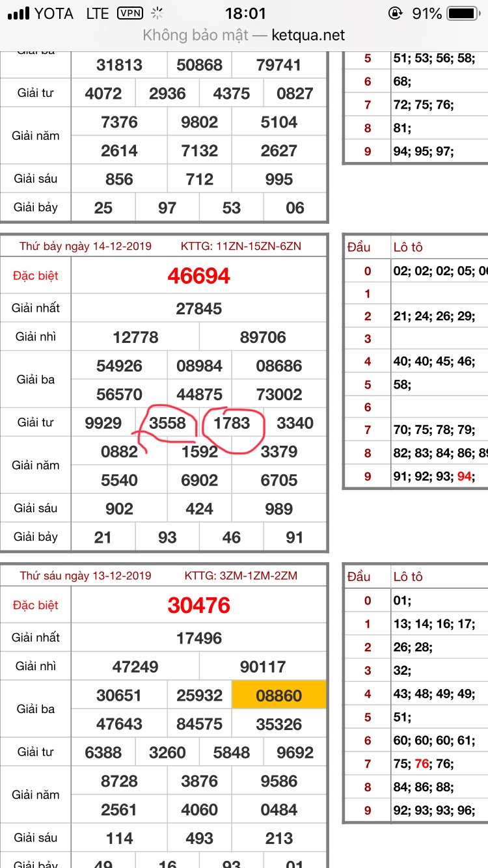Tap the Giải tư number 9929
Image resolution: width=488 pixels, height=868 pixels.
[103, 423]
